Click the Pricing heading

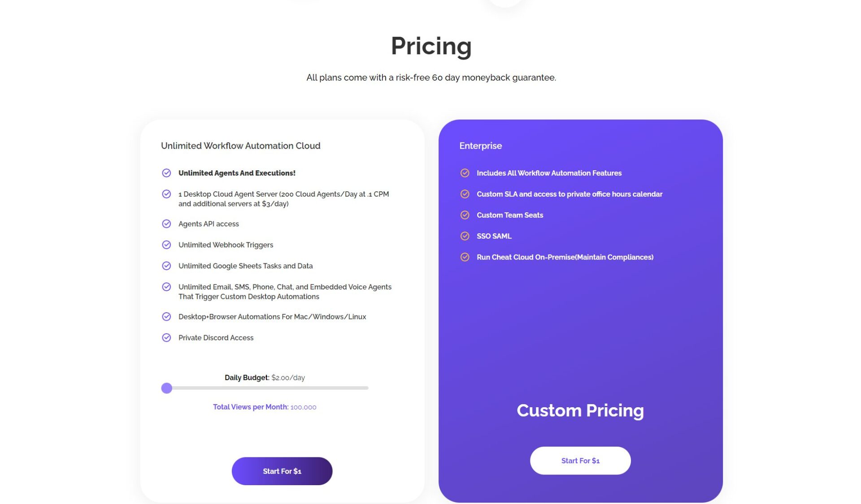point(431,46)
